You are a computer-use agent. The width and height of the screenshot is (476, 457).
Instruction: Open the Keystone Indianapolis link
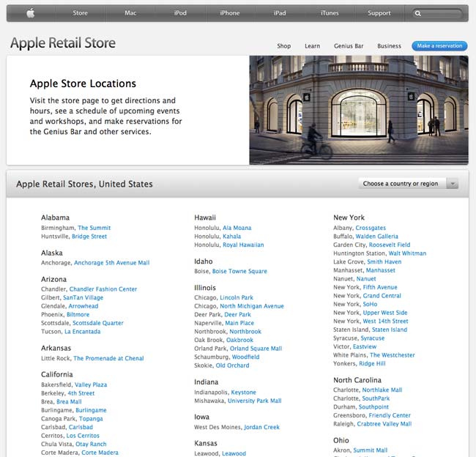243,393
